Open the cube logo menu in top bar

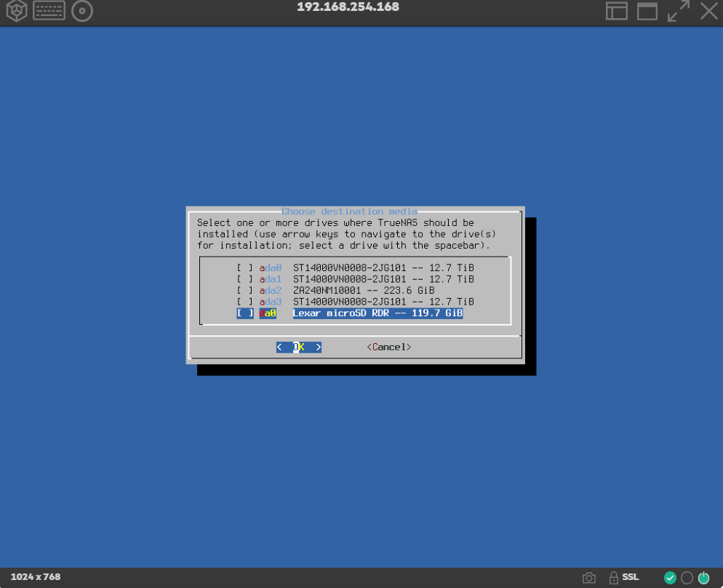[16, 11]
